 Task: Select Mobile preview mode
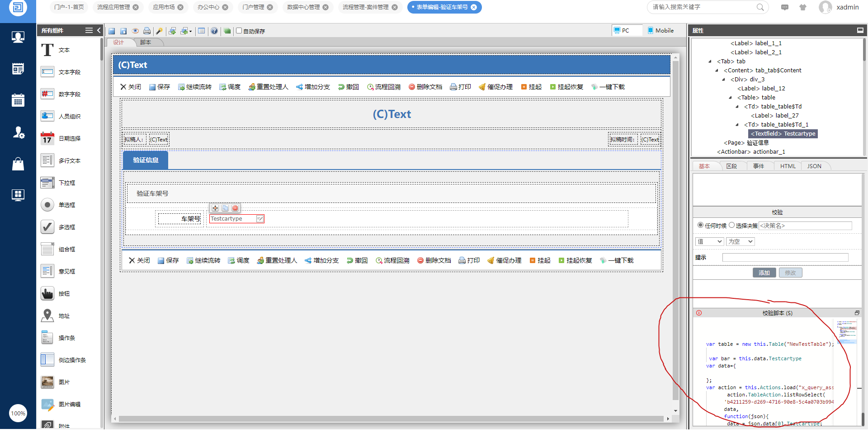(x=660, y=30)
